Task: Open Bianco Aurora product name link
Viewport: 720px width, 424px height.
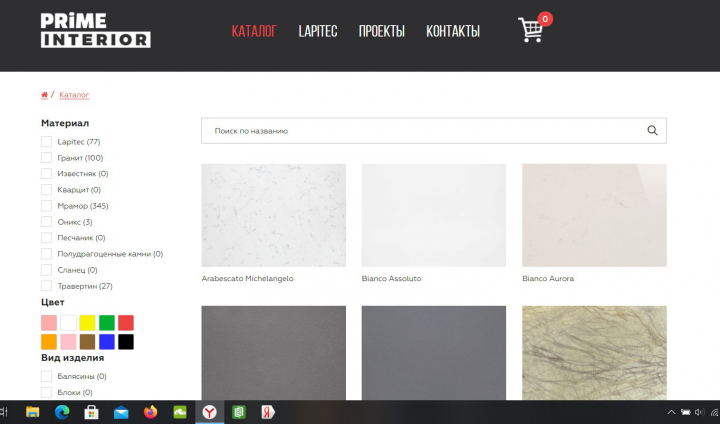Action: [x=548, y=278]
